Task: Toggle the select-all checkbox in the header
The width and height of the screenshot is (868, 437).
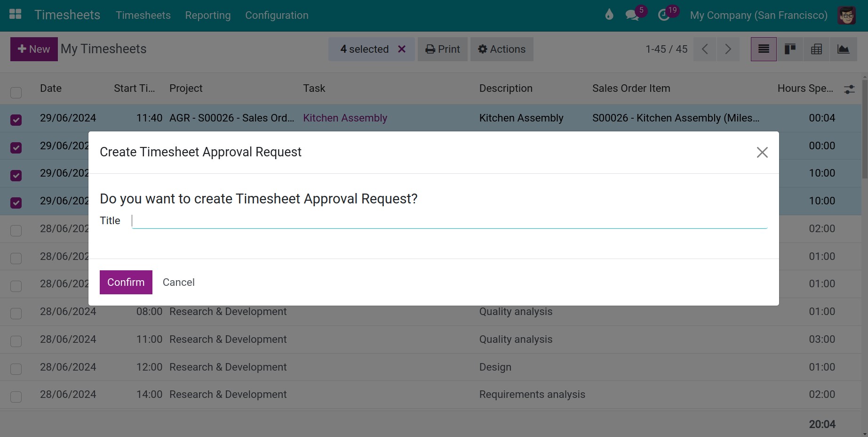Action: [16, 92]
